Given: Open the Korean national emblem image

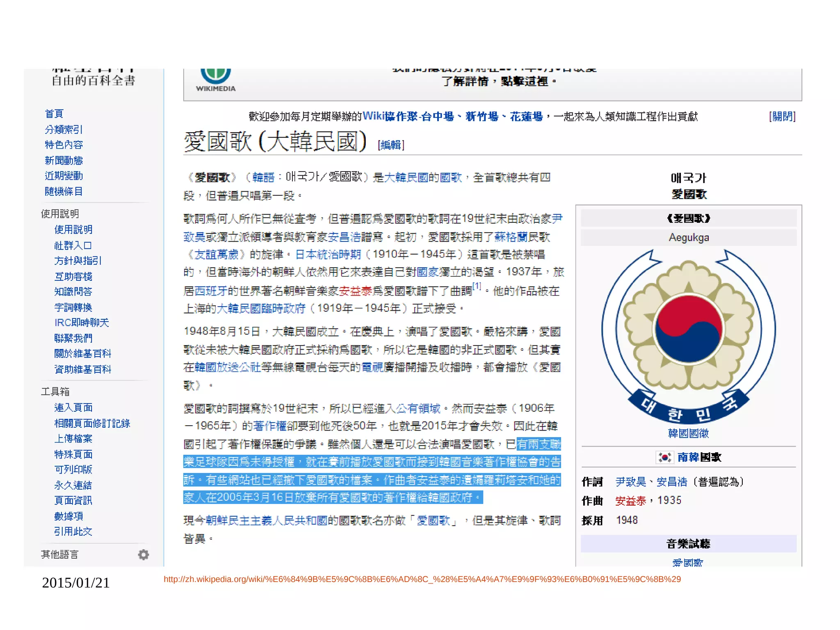Looking at the screenshot, I should 689,337.
